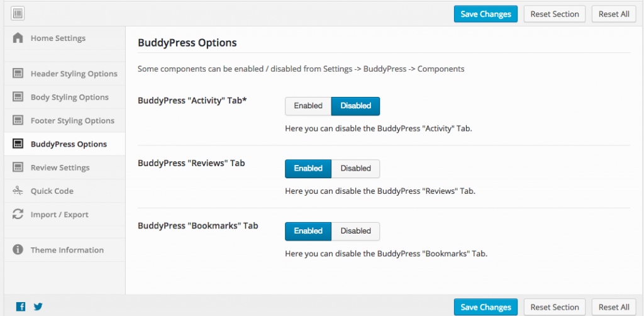Open the Quick Code section
Image resolution: width=644 pixels, height=316 pixels.
coord(65,191)
